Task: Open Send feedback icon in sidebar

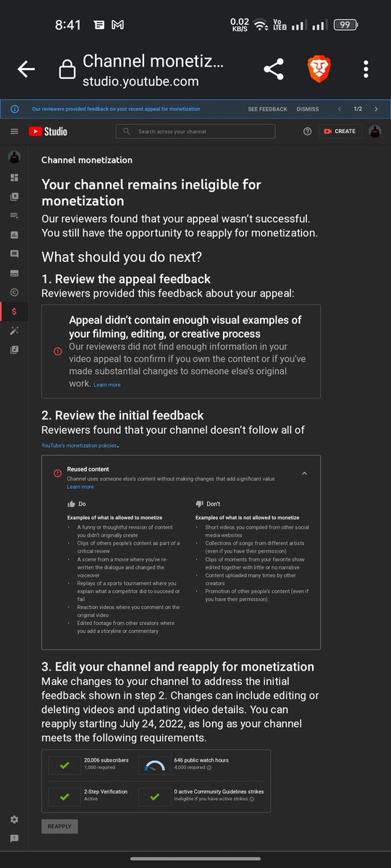Action: click(x=14, y=838)
